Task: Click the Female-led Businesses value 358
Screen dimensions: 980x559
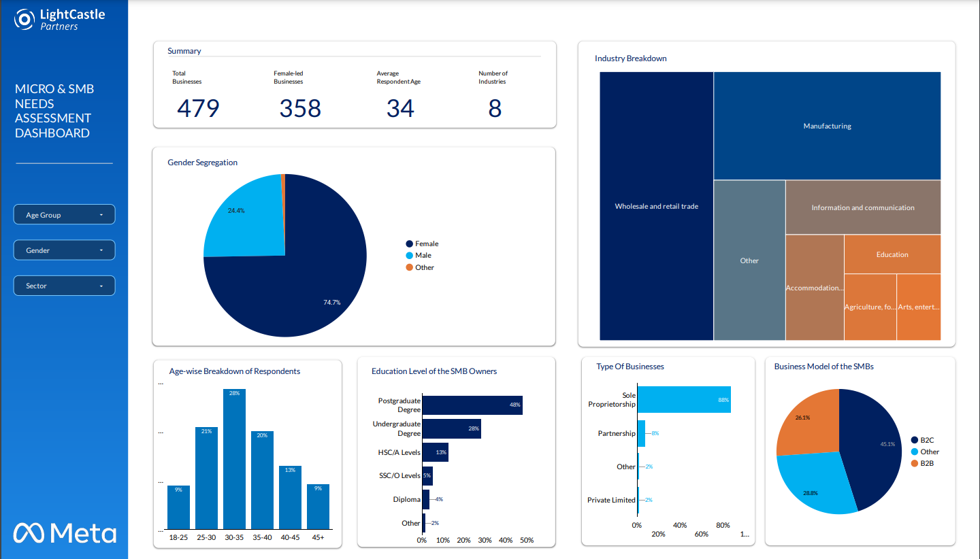Action: [x=300, y=108]
